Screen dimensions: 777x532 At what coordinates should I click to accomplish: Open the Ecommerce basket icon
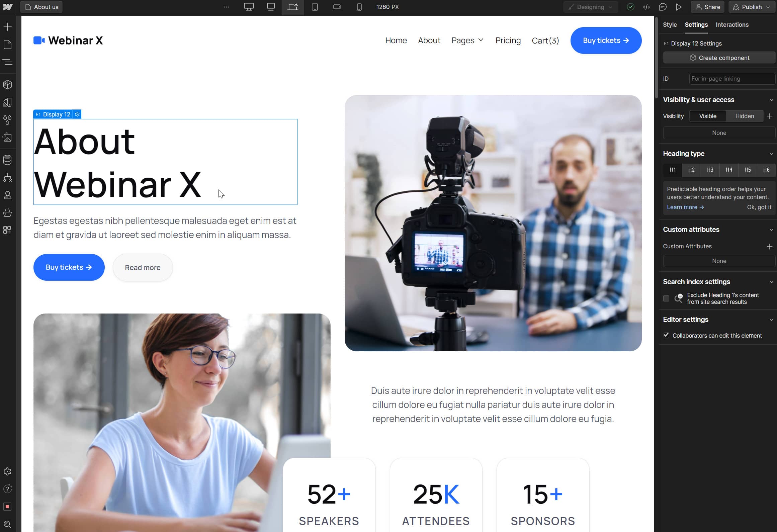[x=7, y=212]
